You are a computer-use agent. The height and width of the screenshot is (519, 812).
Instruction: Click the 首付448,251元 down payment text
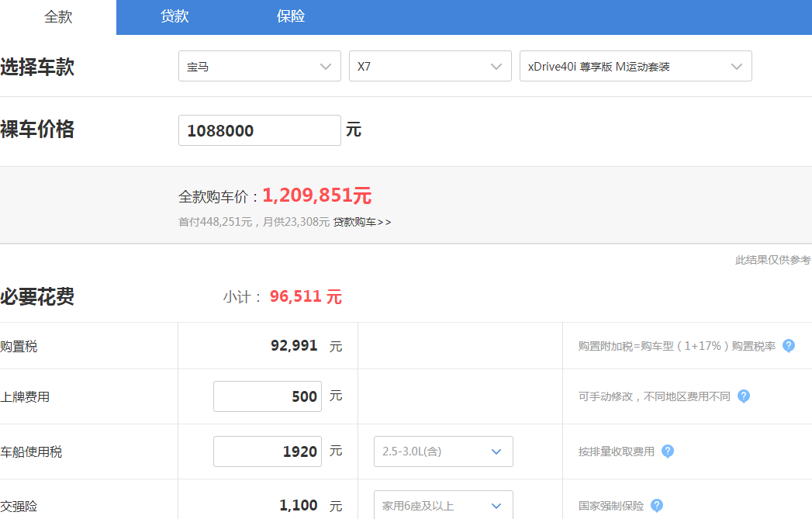(x=216, y=222)
